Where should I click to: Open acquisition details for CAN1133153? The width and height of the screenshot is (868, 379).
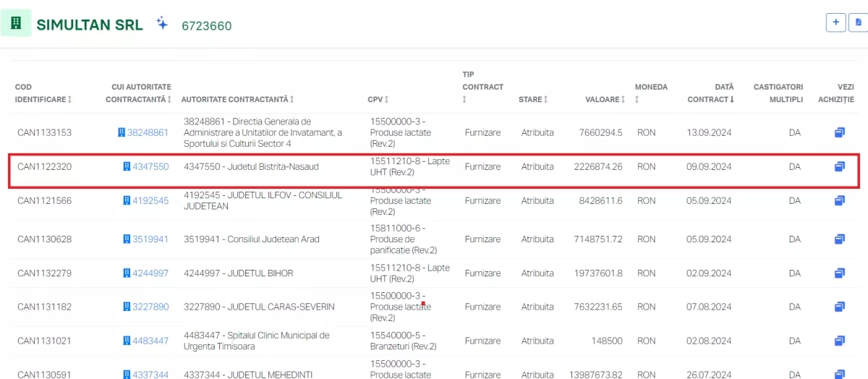(x=839, y=132)
